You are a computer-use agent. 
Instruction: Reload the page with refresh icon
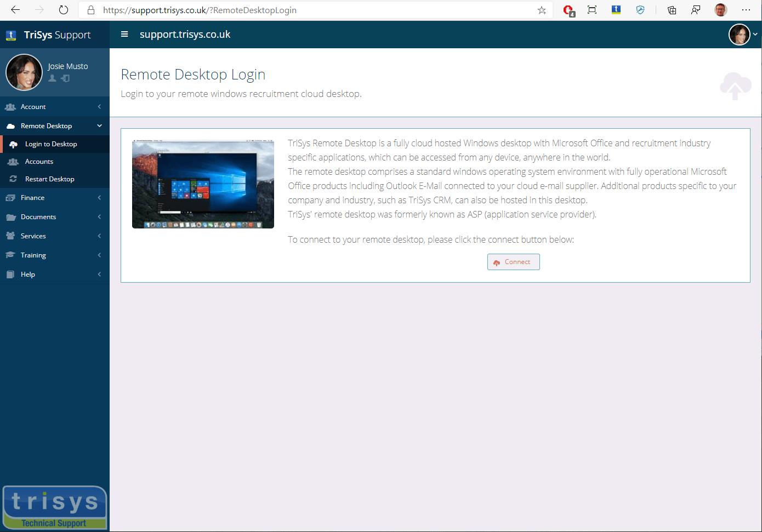pyautogui.click(x=64, y=10)
